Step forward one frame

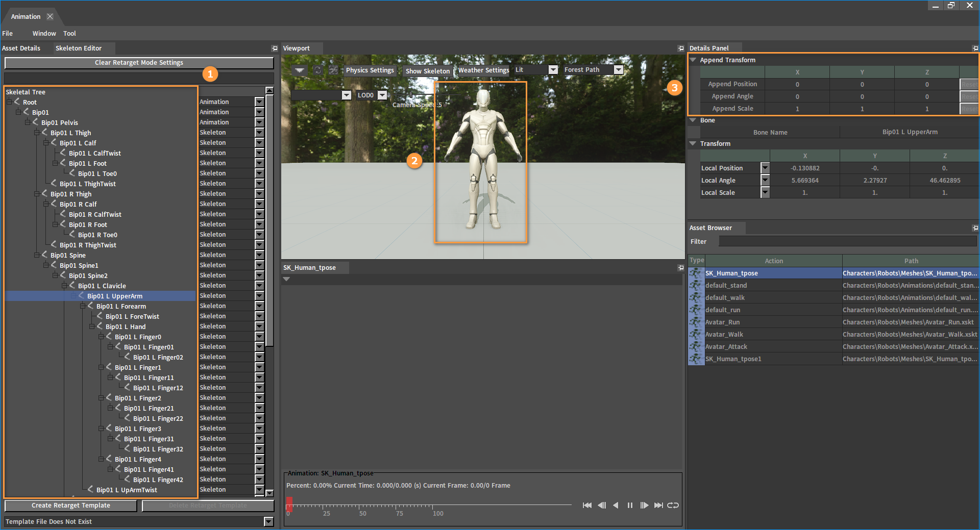[x=644, y=505]
